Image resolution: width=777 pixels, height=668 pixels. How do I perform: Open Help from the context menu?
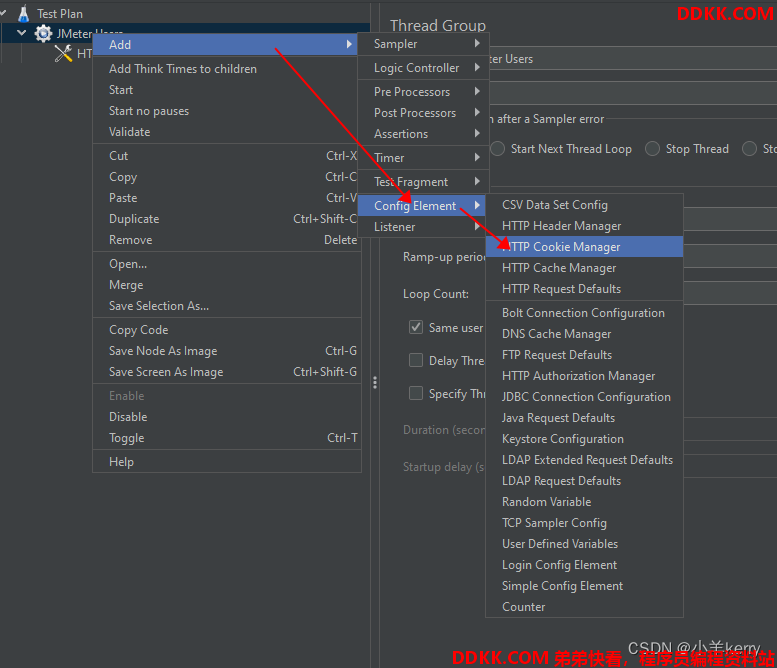(x=226, y=462)
